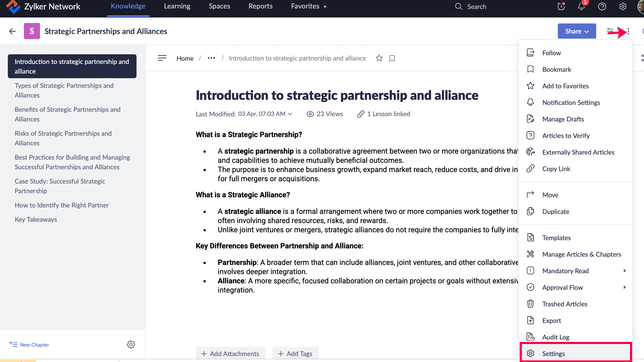The height and width of the screenshot is (362, 644).
Task: Click the breadcrumb Introduction article title
Action: tap(297, 58)
